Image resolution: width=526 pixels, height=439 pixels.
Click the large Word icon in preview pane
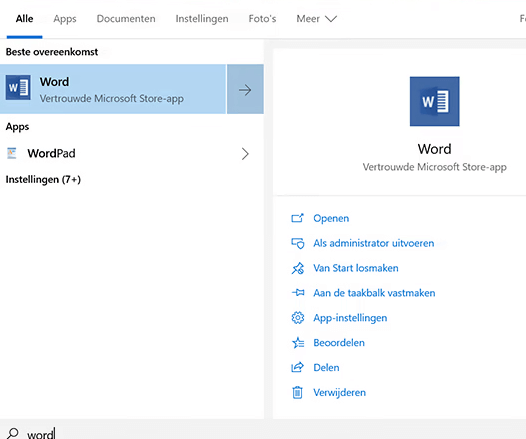(434, 101)
